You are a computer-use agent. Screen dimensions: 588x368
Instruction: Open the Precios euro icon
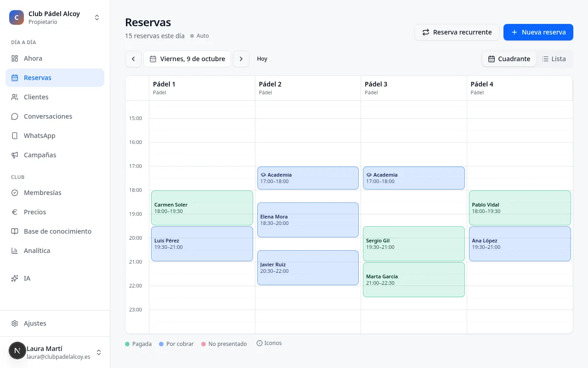(x=15, y=212)
